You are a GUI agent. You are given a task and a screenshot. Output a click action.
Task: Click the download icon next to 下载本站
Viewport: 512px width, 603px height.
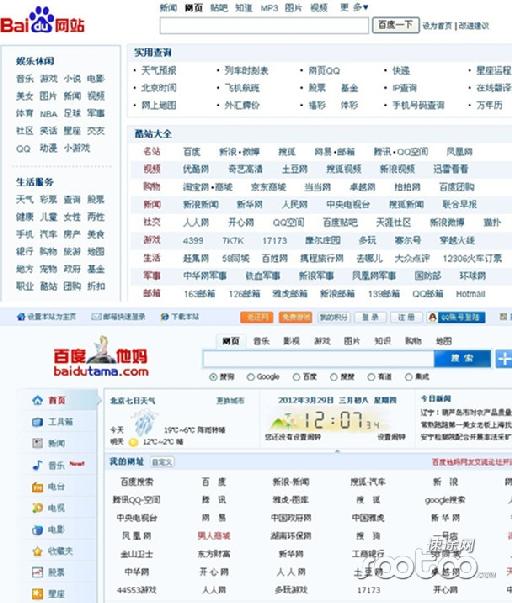tap(165, 316)
